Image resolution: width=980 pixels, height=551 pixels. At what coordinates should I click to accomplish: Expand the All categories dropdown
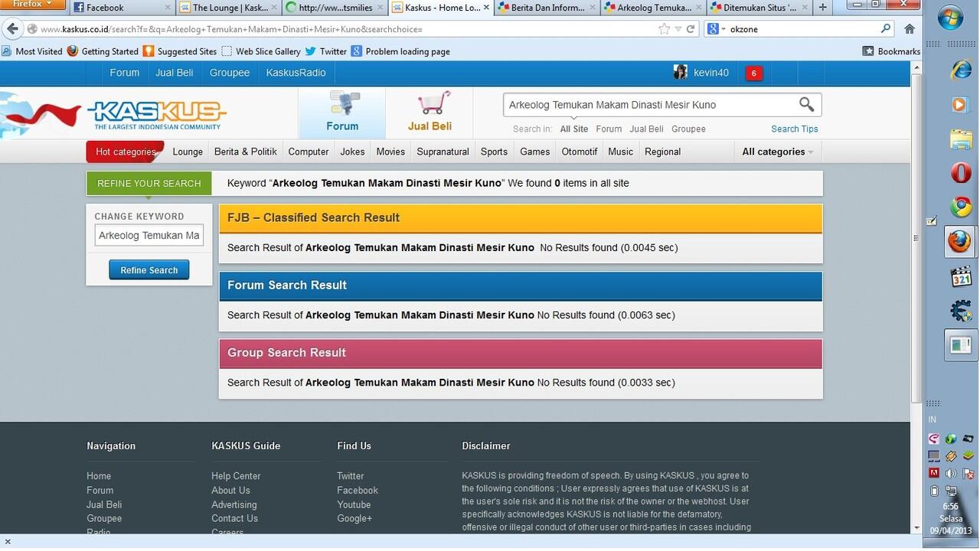(777, 152)
